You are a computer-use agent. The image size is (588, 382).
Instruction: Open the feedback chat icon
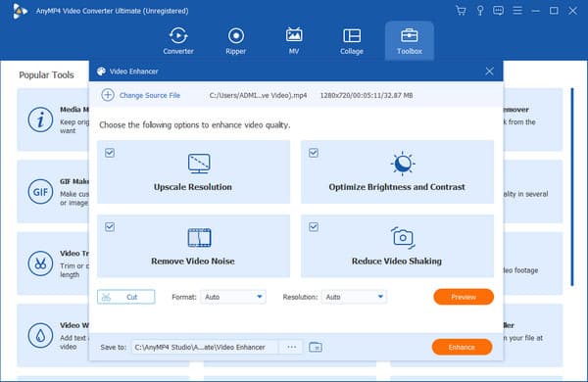[x=498, y=11]
